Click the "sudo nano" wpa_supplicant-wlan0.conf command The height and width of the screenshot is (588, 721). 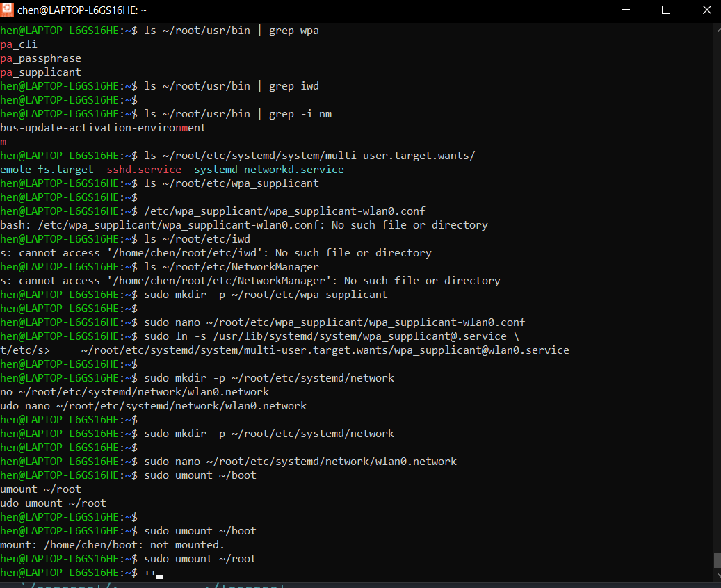(334, 322)
